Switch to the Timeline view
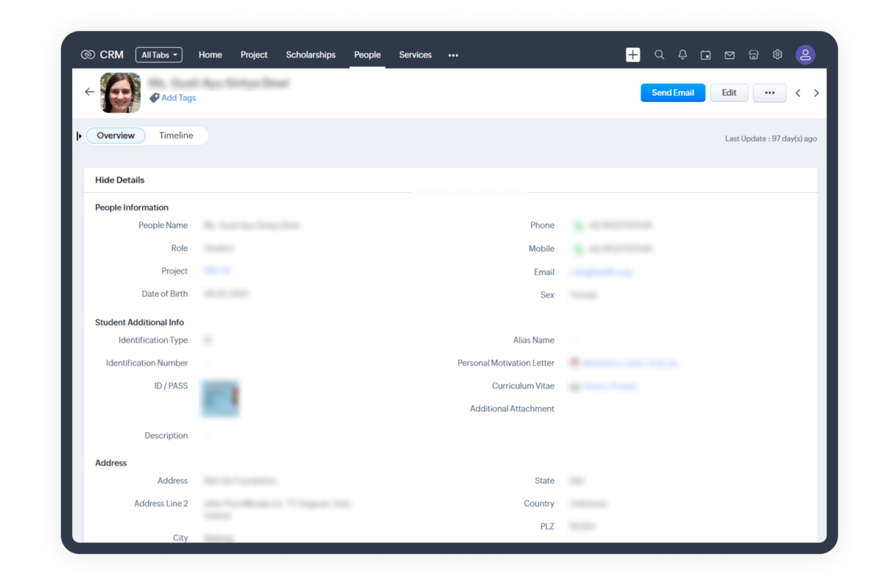Image resolution: width=883 pixels, height=588 pixels. 176,135
